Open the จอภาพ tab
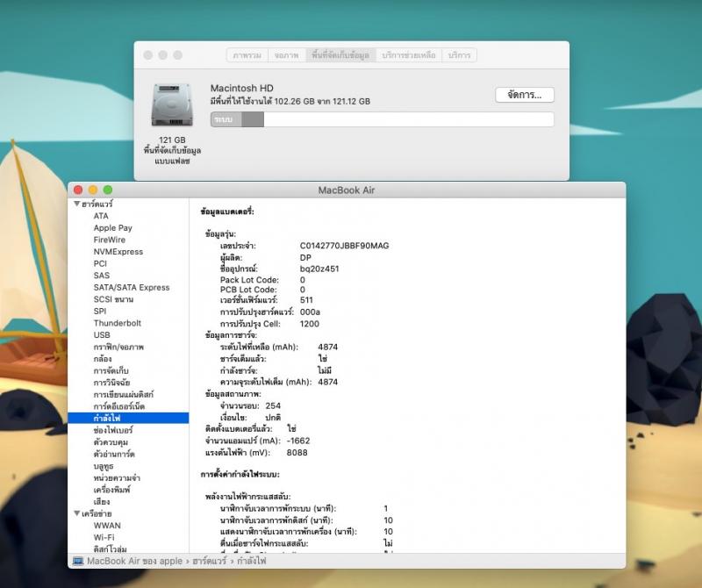The image size is (702, 588). (287, 55)
